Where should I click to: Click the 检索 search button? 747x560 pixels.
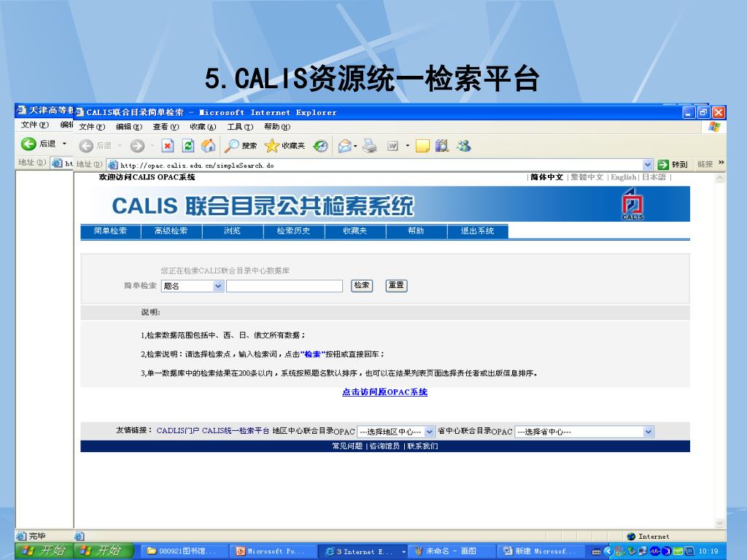tap(362, 285)
